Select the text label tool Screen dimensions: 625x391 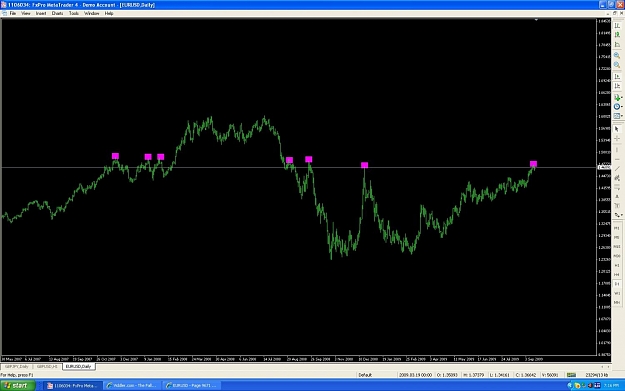pos(617,206)
